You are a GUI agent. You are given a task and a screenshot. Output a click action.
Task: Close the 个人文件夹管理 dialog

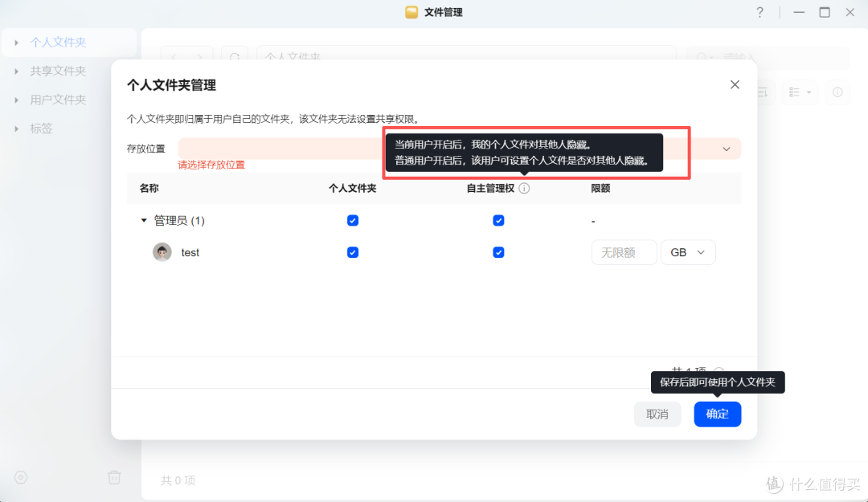[x=735, y=84]
